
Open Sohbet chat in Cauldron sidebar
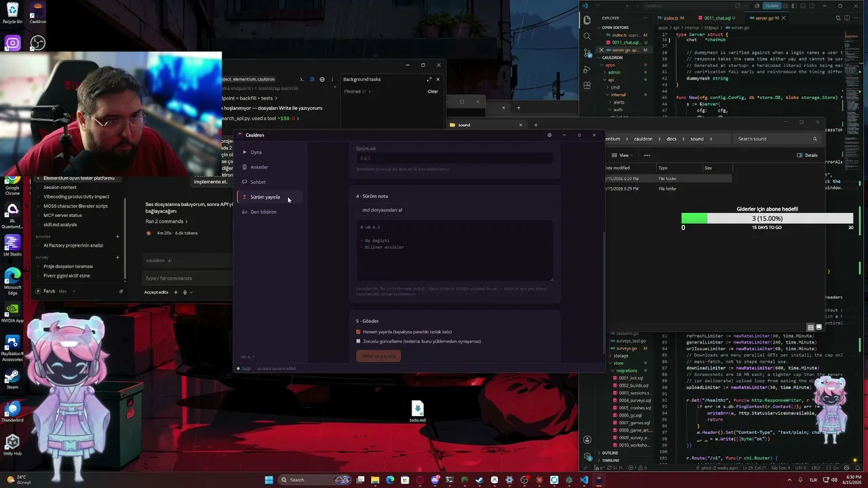coord(271,182)
